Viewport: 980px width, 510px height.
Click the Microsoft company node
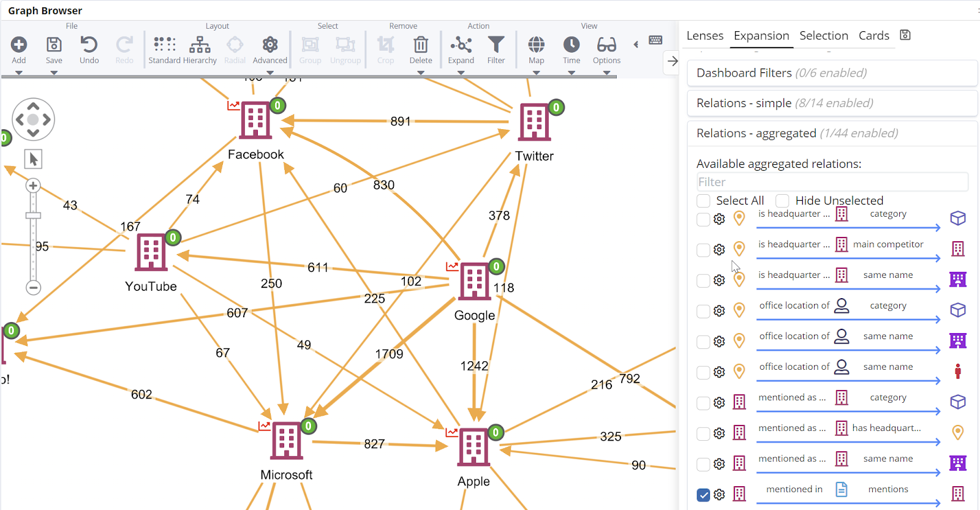[287, 441]
